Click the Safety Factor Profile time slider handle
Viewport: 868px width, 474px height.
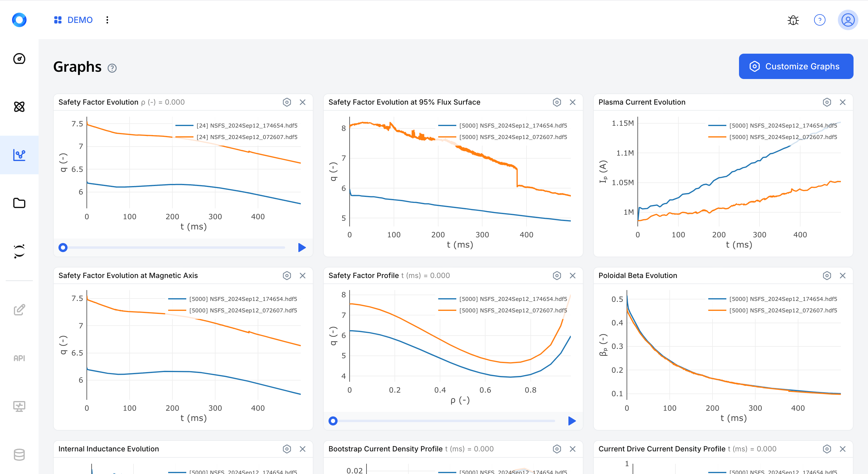coord(333,421)
